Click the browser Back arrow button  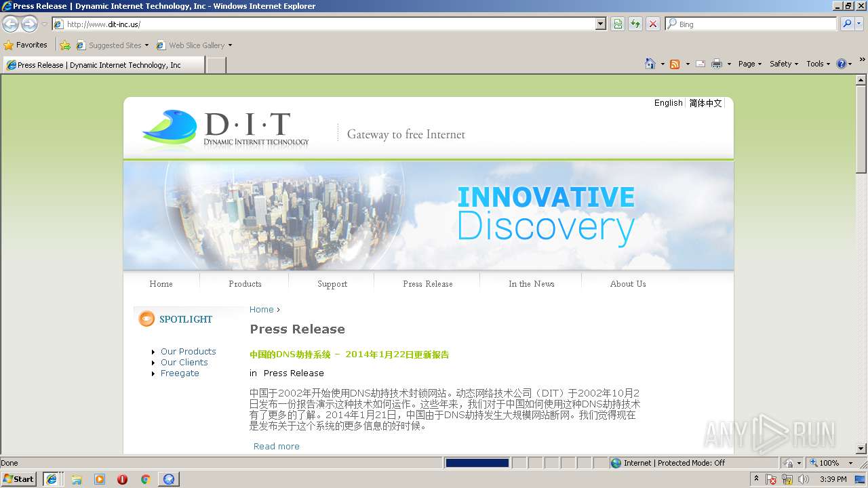11,24
